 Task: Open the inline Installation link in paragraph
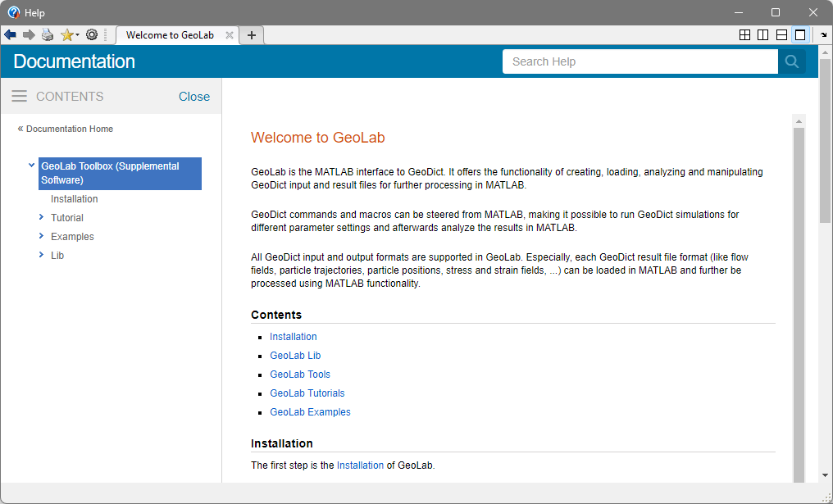[x=360, y=465]
